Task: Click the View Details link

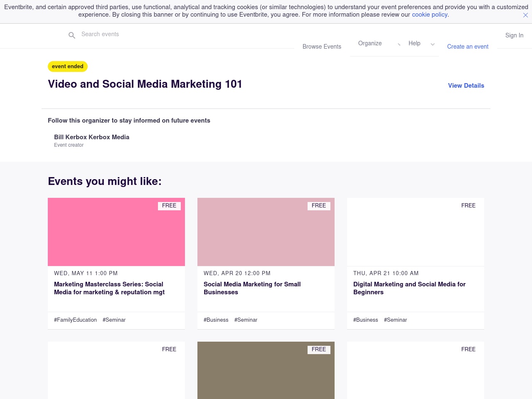Action: [x=466, y=86]
